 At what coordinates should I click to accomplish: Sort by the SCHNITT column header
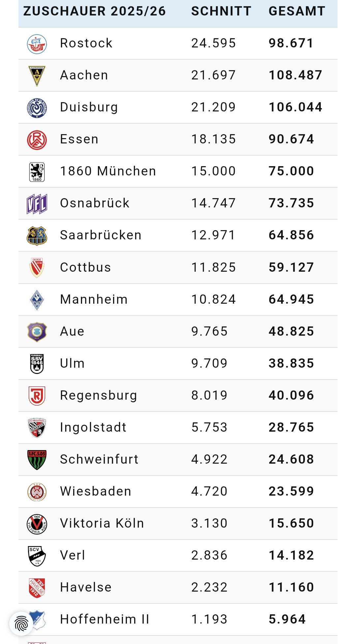tap(221, 11)
